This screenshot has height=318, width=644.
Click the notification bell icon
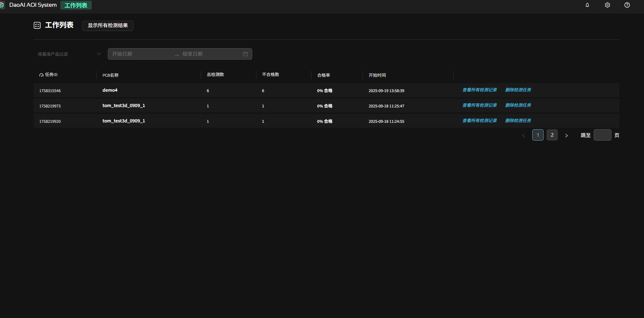pos(587,5)
